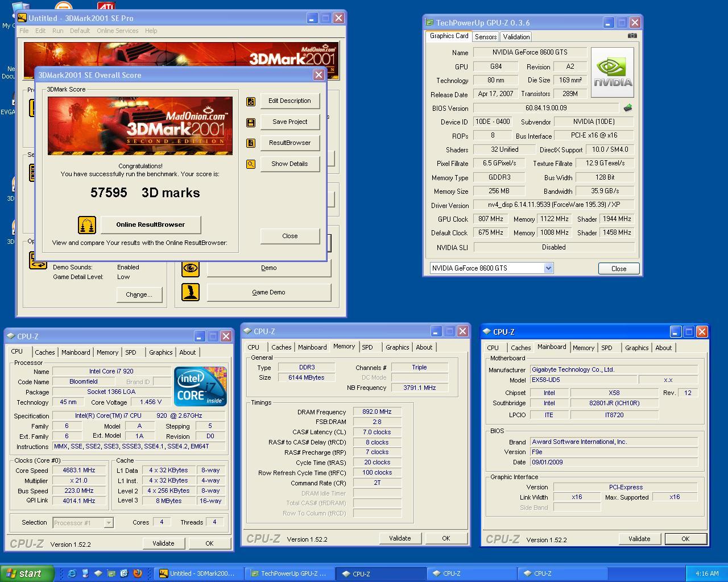Viewport: 728px width, 582px height.
Task: Click the Change... button in 3DMark options
Action: click(139, 295)
